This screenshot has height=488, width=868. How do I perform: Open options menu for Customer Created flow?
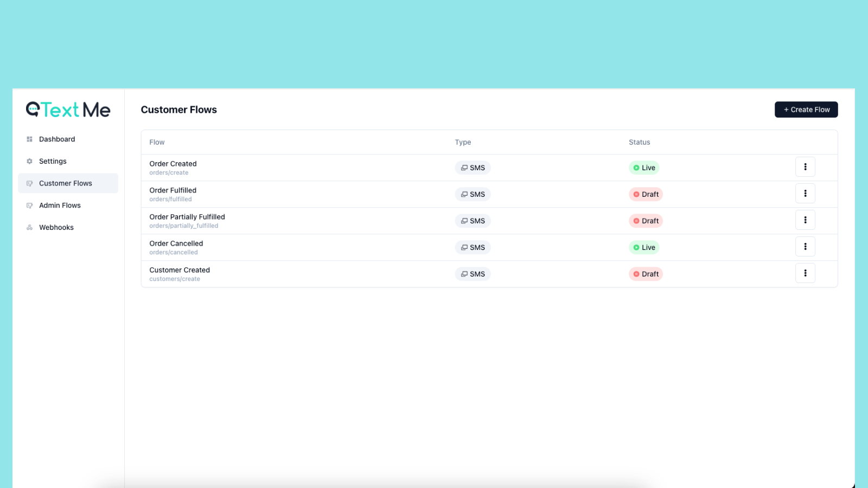point(805,273)
